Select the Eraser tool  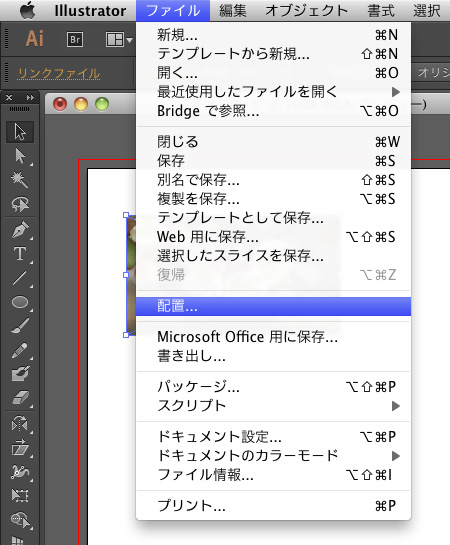(20, 398)
